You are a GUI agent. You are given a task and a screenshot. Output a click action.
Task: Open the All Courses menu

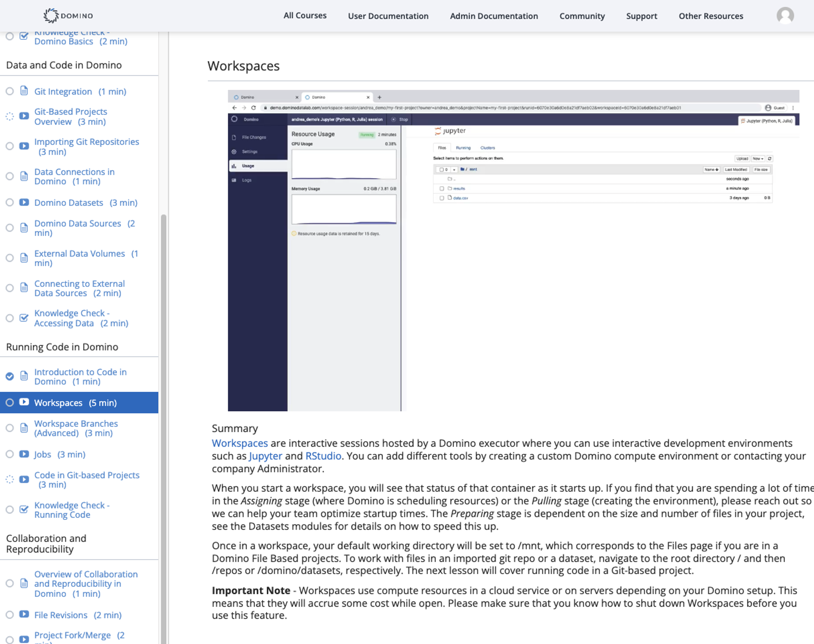pos(305,16)
